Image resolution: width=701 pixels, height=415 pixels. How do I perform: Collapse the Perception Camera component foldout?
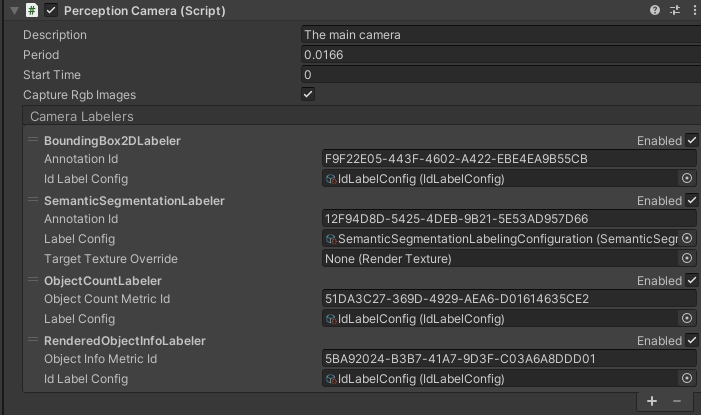(x=11, y=10)
